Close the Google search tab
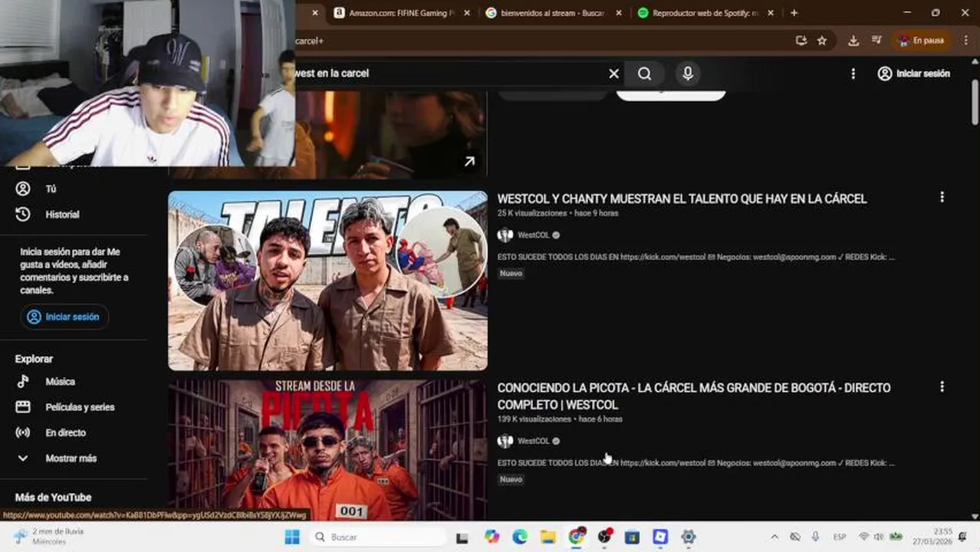The height and width of the screenshot is (552, 980). (x=619, y=13)
